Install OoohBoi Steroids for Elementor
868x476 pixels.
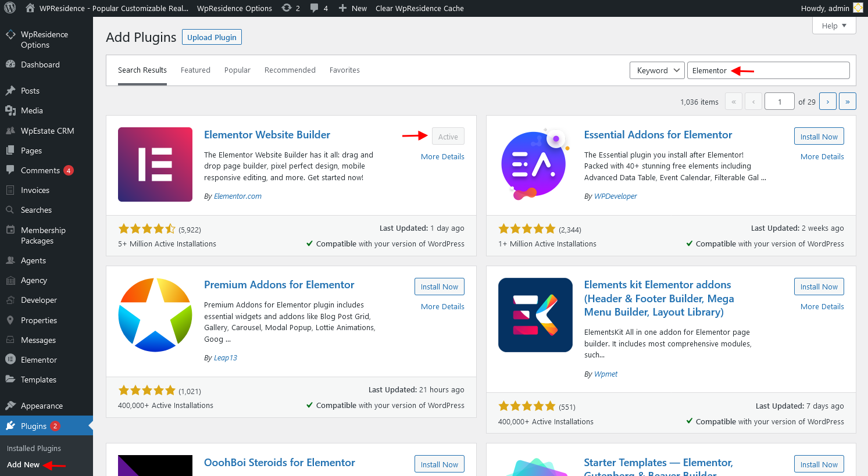(440, 464)
